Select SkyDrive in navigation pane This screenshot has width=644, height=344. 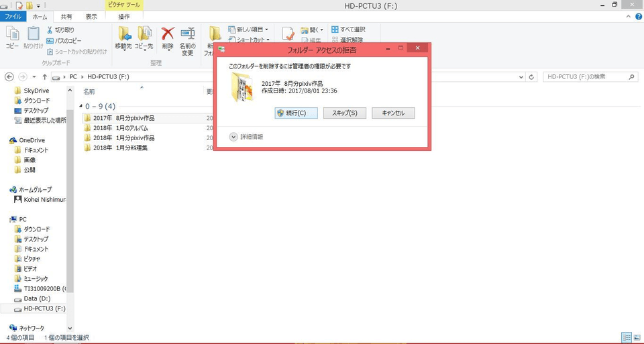coord(36,91)
